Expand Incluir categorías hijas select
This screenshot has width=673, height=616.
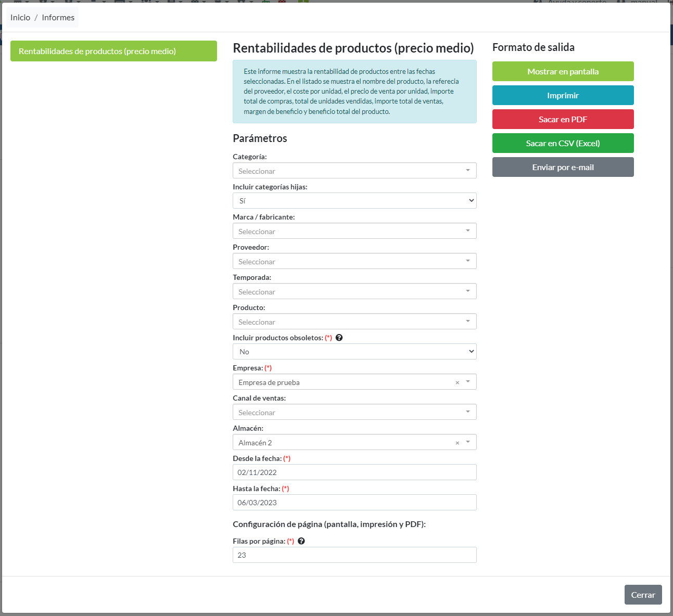coord(354,201)
